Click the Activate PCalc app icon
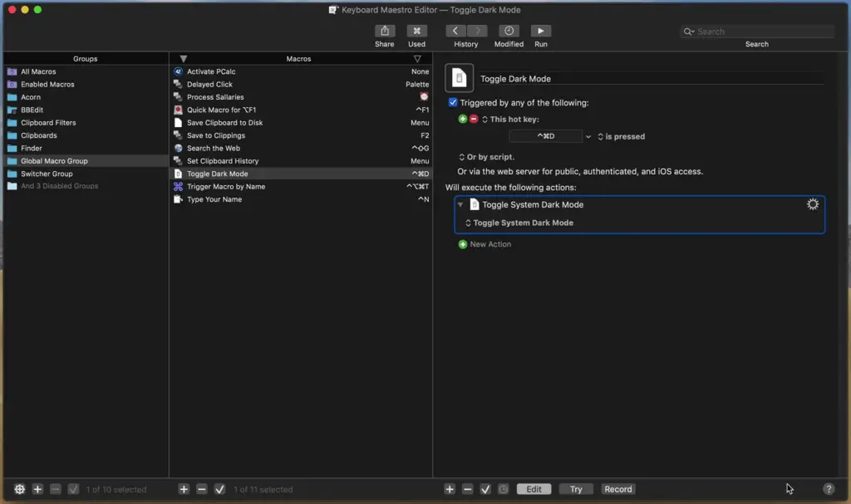 click(178, 71)
